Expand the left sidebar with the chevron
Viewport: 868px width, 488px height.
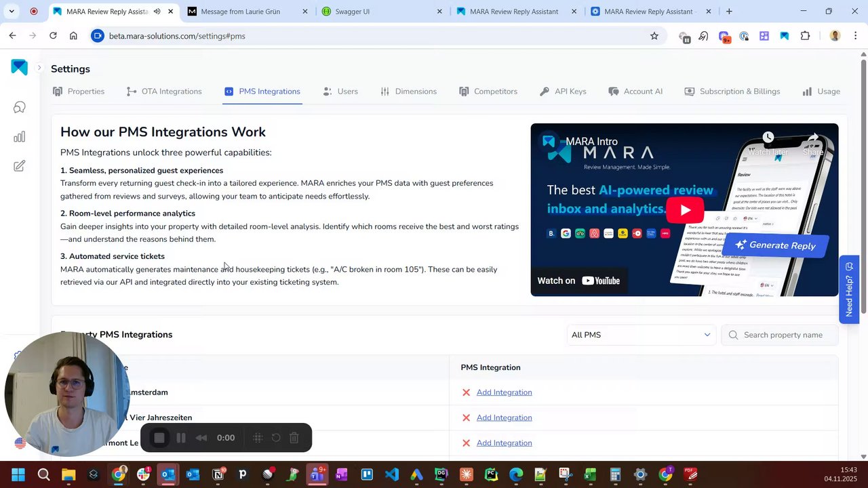click(39, 68)
